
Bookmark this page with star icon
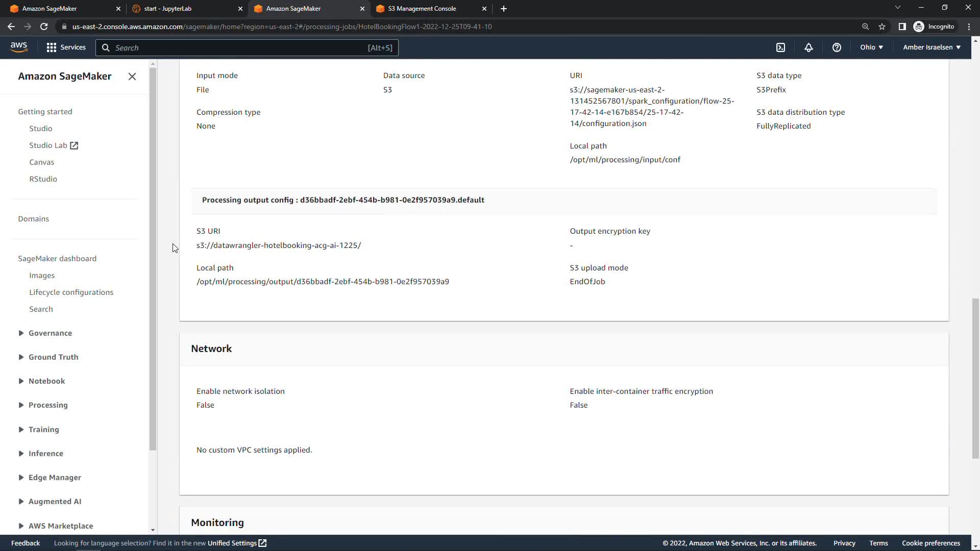point(882,27)
